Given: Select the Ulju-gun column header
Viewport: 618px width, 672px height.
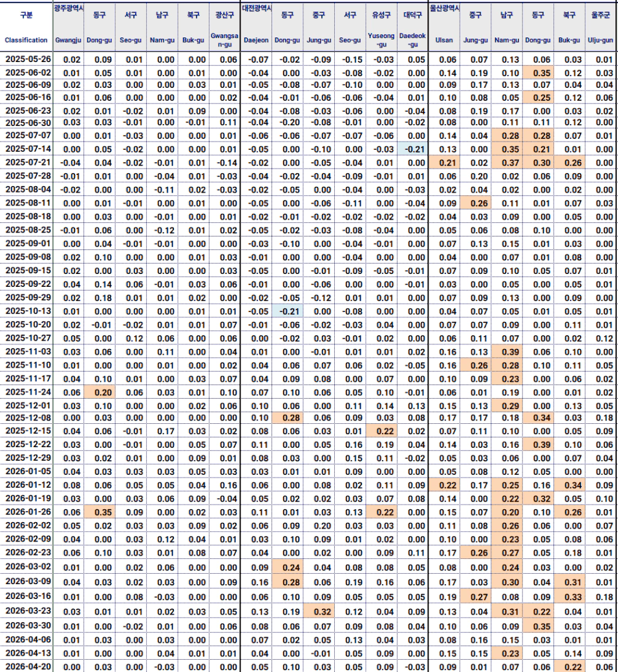Looking at the screenshot, I should (600, 40).
